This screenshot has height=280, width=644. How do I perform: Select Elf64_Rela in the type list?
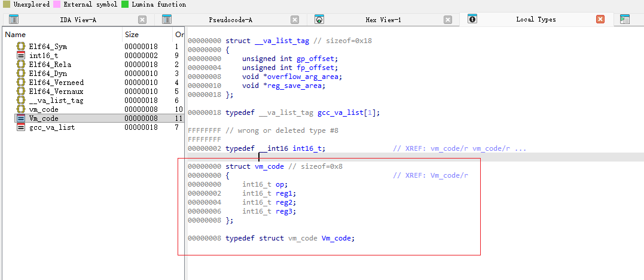pyautogui.click(x=50, y=65)
